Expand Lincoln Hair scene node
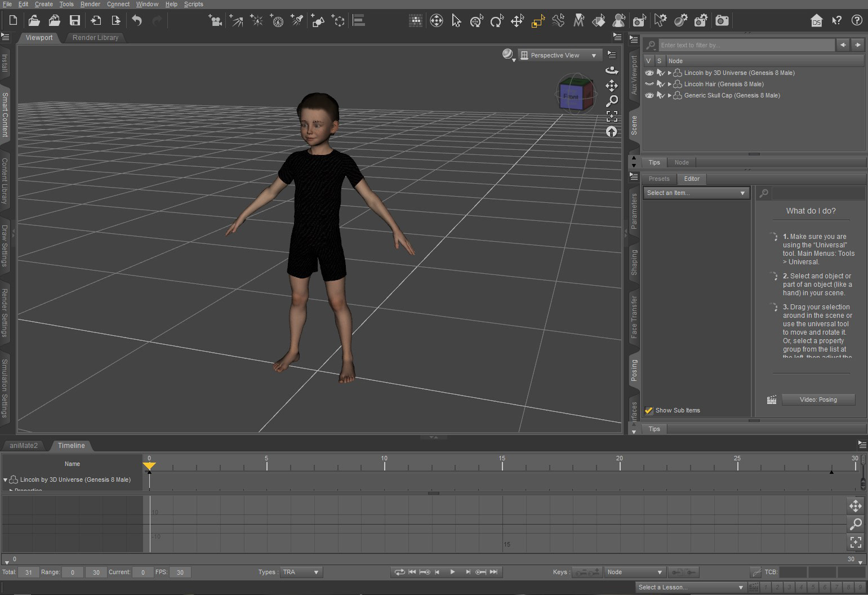 tap(670, 84)
